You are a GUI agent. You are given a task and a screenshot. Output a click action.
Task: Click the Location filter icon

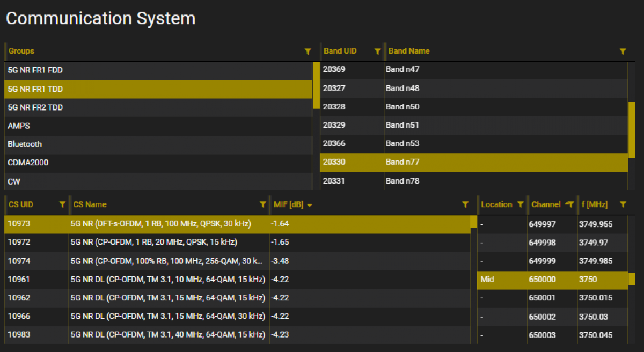[x=519, y=204]
